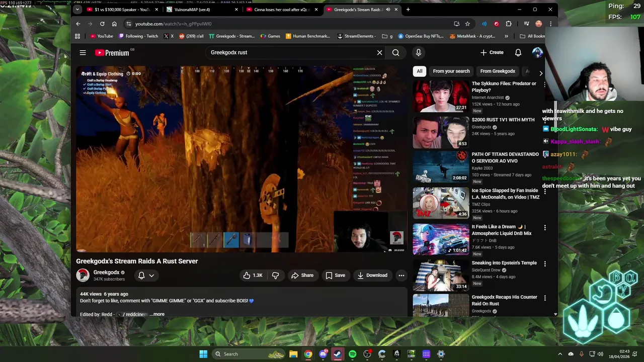Open a new browser tab
Screen dimensions: 644x362
pos(408,10)
